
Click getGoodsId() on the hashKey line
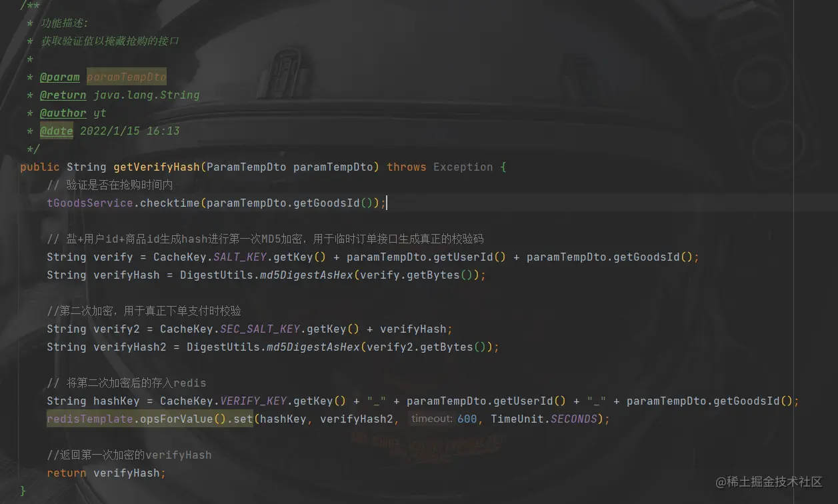[753, 401]
